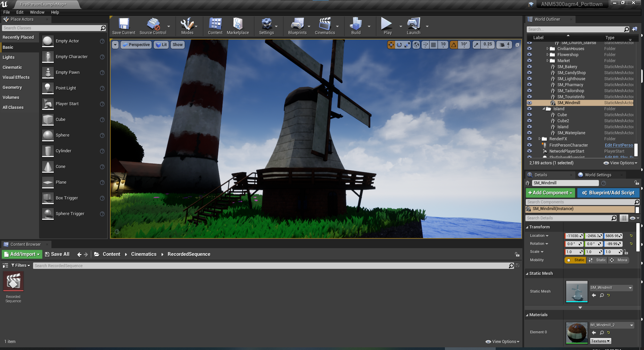Click the Launch toolbar icon

[414, 26]
